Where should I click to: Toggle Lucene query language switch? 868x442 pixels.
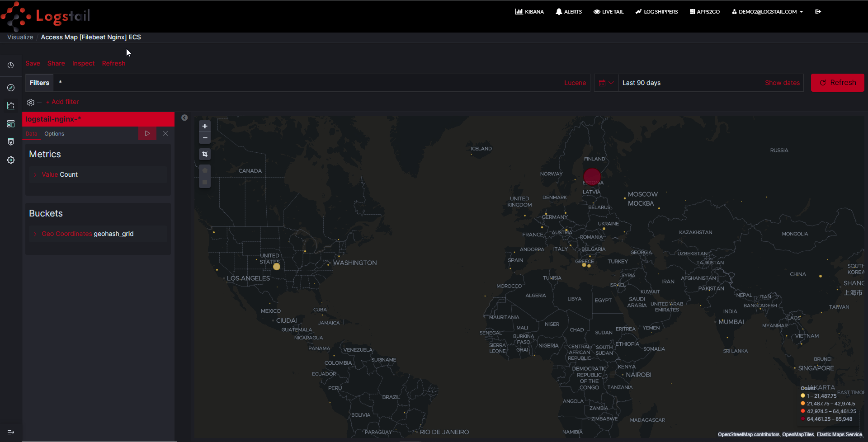pos(575,83)
